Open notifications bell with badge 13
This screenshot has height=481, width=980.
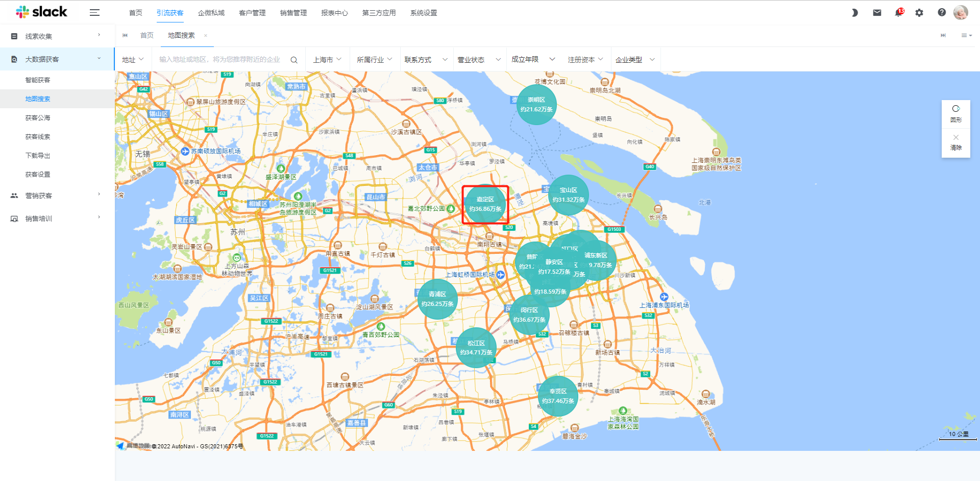coord(899,13)
